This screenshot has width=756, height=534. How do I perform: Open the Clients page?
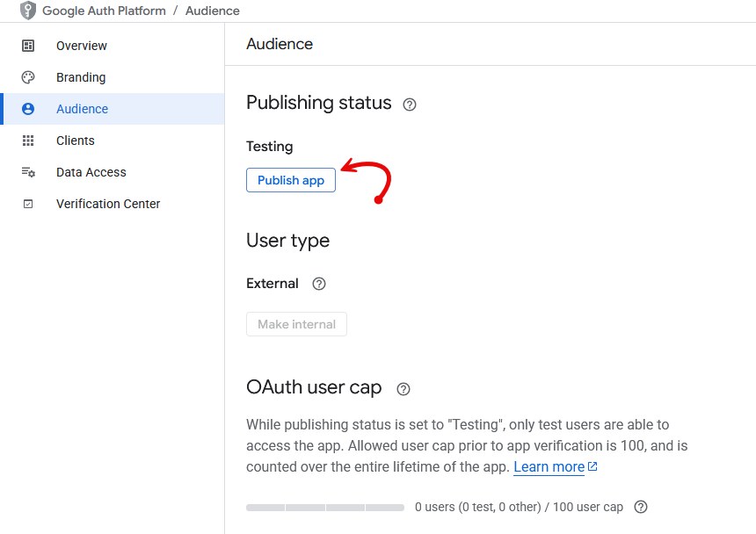pos(113,141)
